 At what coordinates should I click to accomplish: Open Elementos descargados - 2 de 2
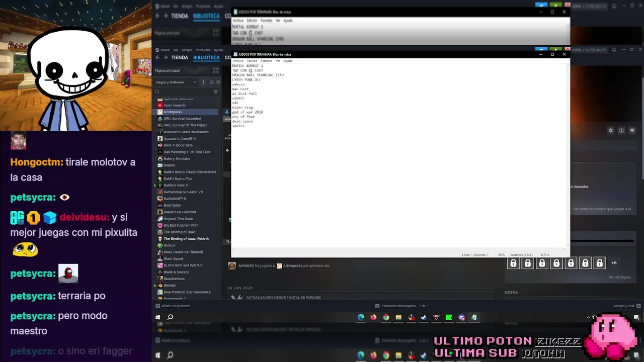[x=402, y=306]
